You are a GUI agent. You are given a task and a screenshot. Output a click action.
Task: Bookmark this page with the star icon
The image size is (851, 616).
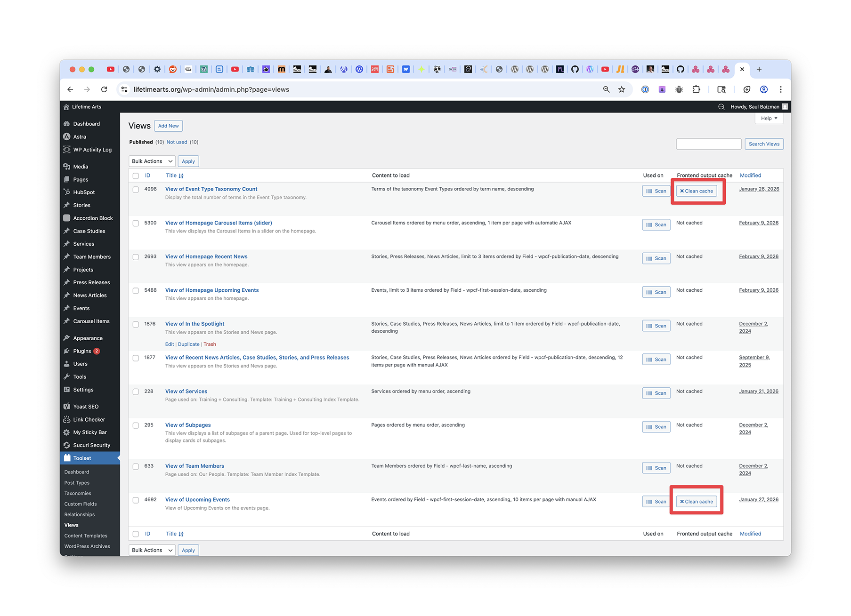click(x=622, y=89)
